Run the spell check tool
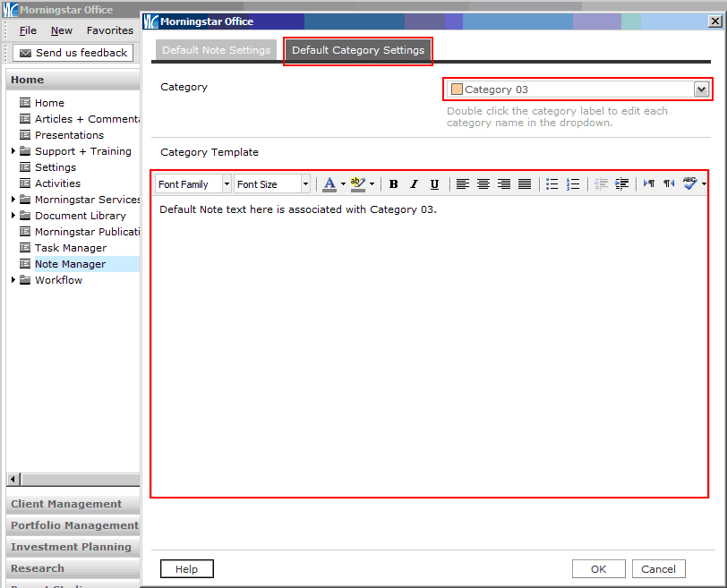Image resolution: width=727 pixels, height=588 pixels. point(689,183)
